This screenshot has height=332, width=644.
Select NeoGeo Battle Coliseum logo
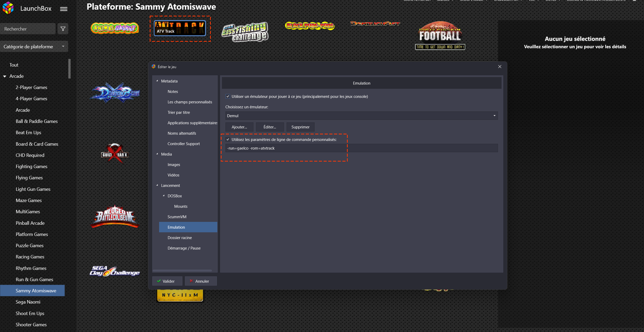[x=114, y=216]
